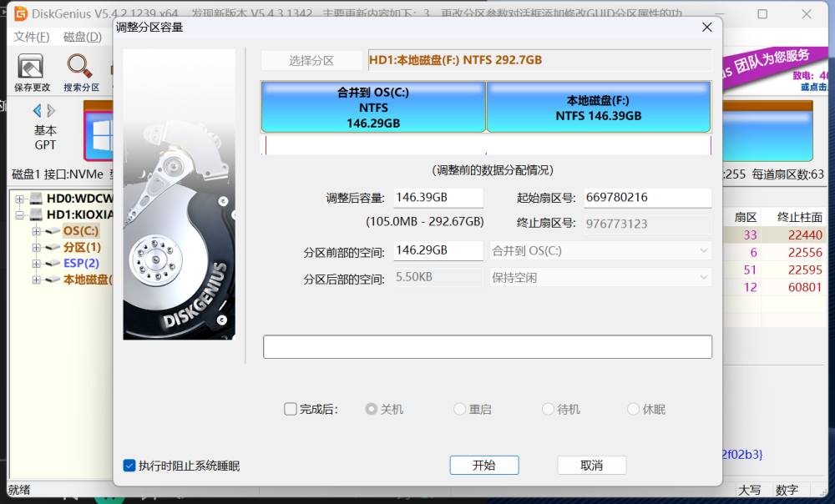The width and height of the screenshot is (835, 504).
Task: Go to next disk with right arrow
Action: point(51,111)
